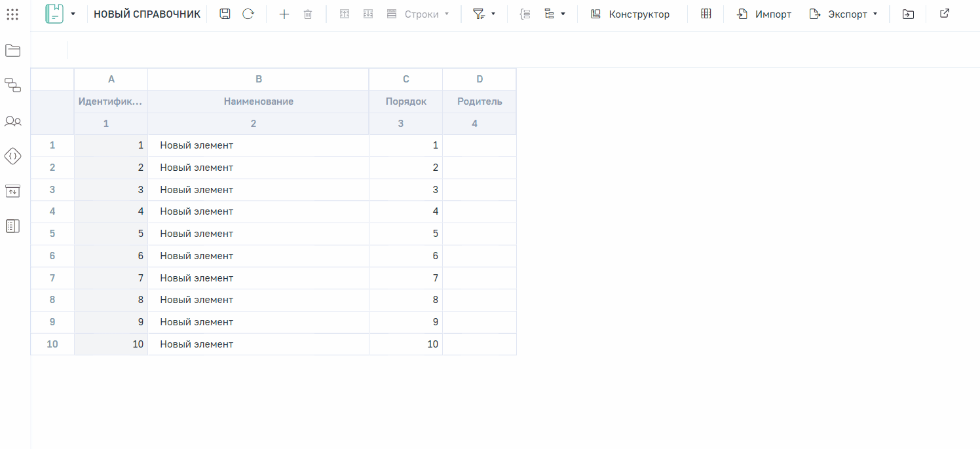Click the Импорт button
The image size is (980, 449).
(764, 14)
